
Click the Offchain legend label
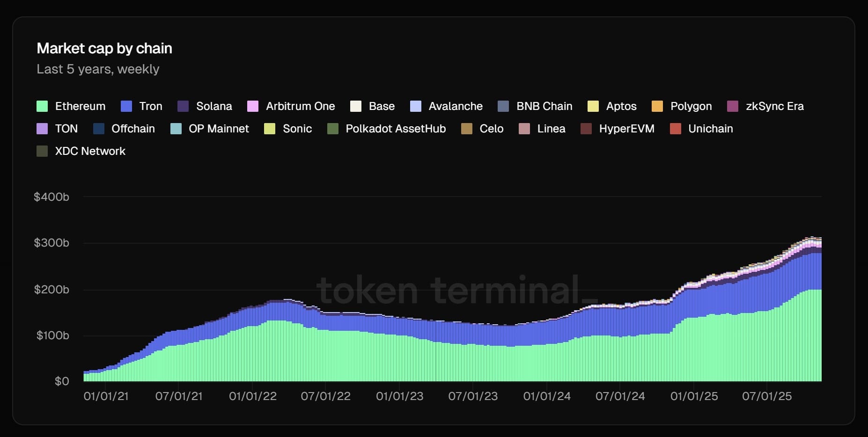tap(133, 129)
